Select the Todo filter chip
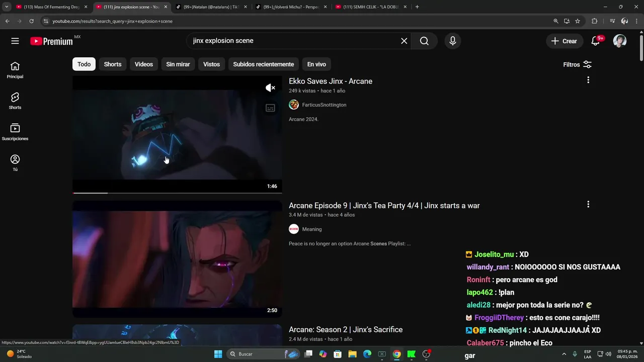644x362 pixels. pyautogui.click(x=84, y=64)
